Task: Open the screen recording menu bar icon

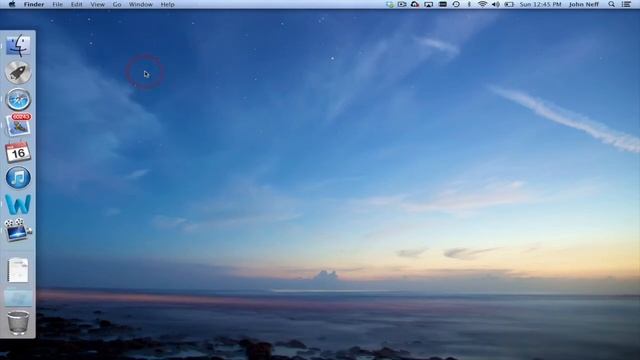Action: (402, 4)
